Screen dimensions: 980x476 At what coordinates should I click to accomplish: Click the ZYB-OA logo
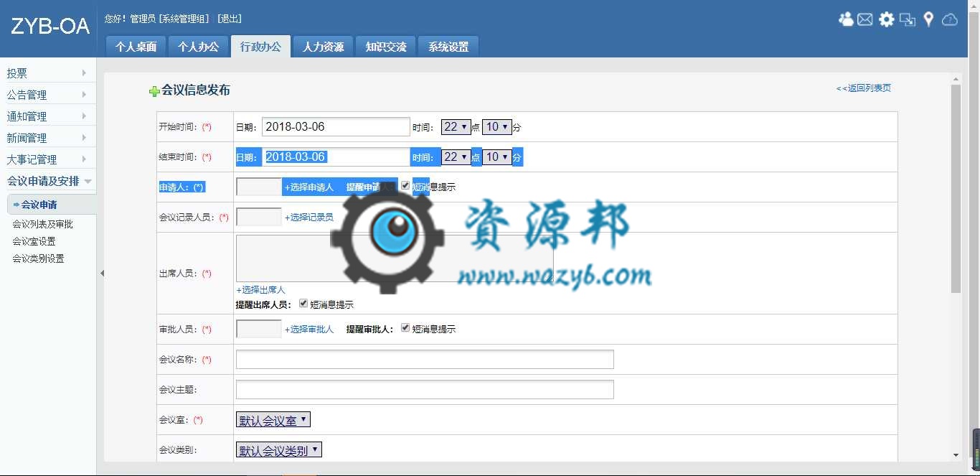click(50, 27)
